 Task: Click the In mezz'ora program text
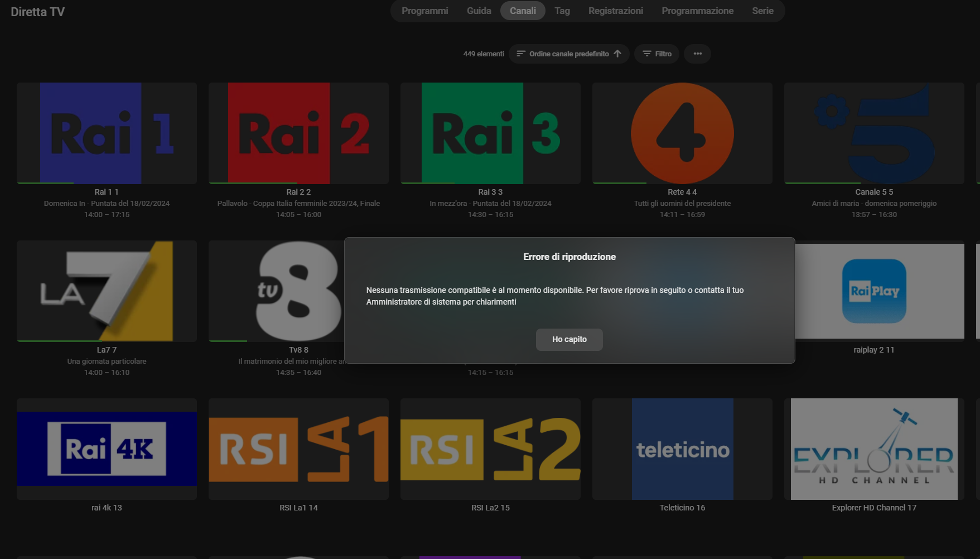click(x=490, y=204)
